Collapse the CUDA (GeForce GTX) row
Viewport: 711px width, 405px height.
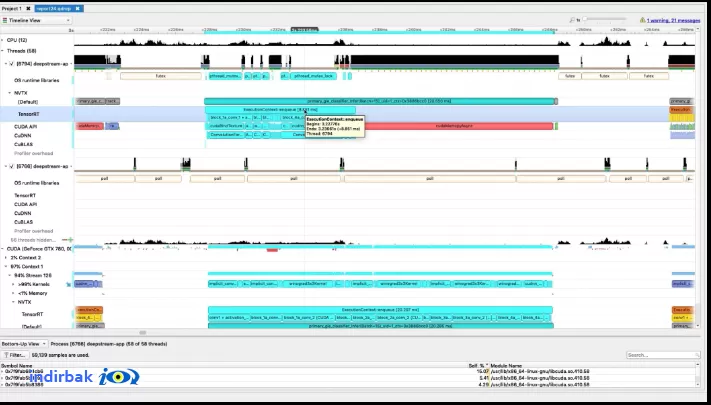point(3,249)
